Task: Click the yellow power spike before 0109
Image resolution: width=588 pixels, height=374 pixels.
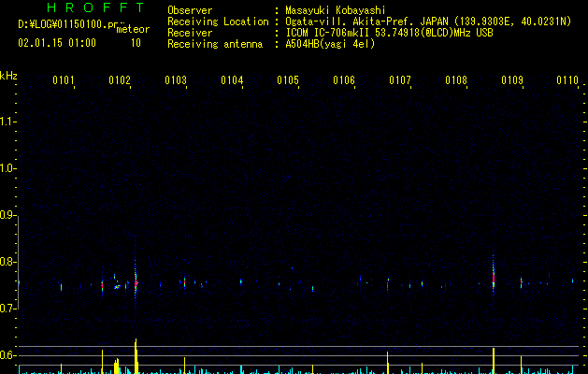Action: pos(494,361)
